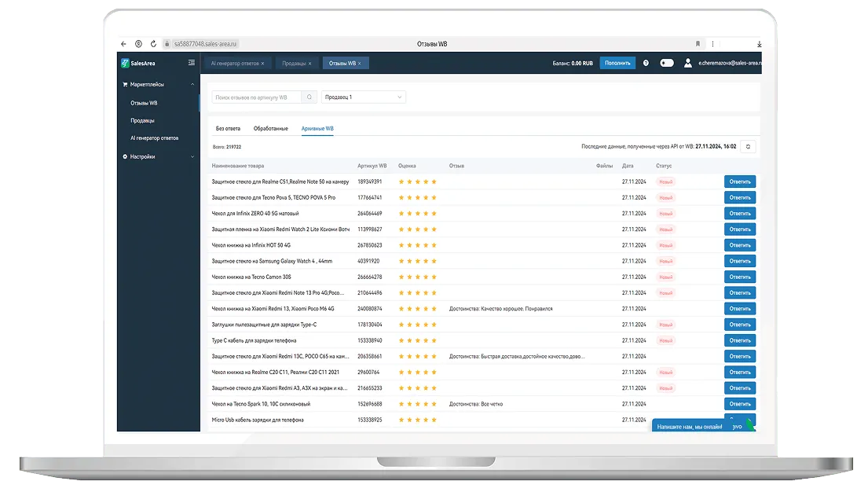
Task: Click the Новый status on article 189349391
Action: pyautogui.click(x=666, y=182)
